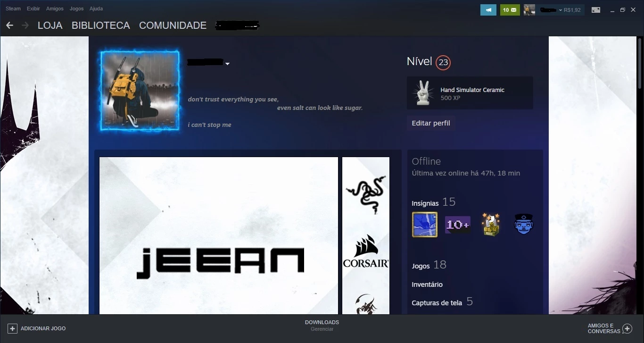Image resolution: width=644 pixels, height=343 pixels.
Task: Open the JEEAN artwork showcase image
Action: (x=219, y=235)
